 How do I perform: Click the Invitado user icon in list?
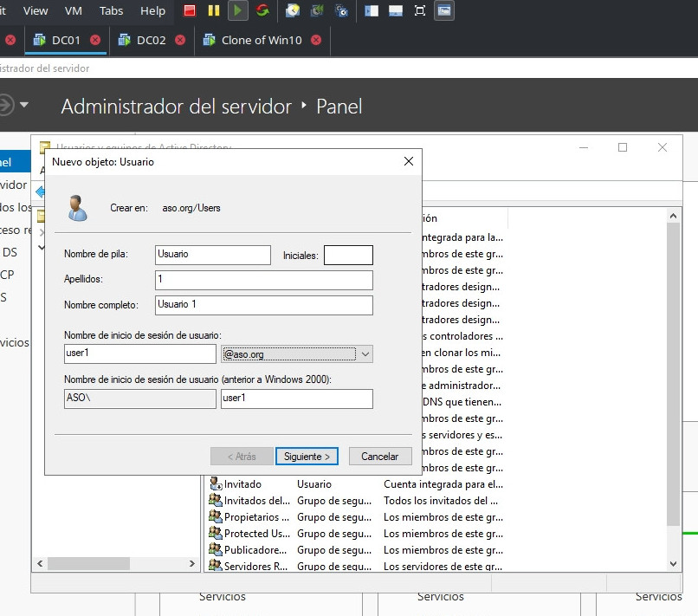(x=216, y=484)
